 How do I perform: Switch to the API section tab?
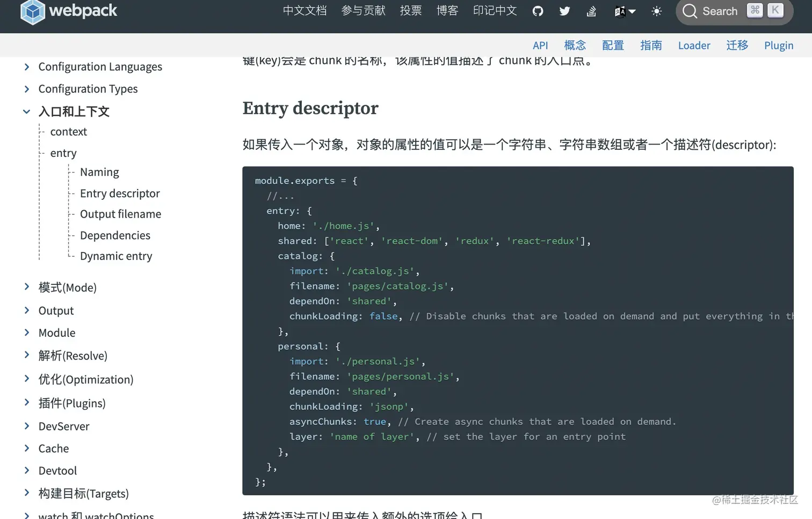[x=540, y=46]
